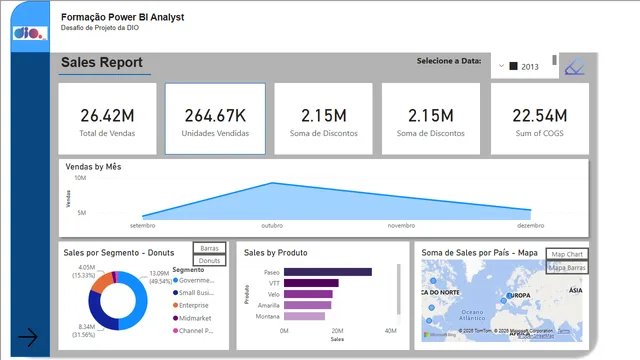
Task: Click the Paseo product bar
Action: point(328,272)
